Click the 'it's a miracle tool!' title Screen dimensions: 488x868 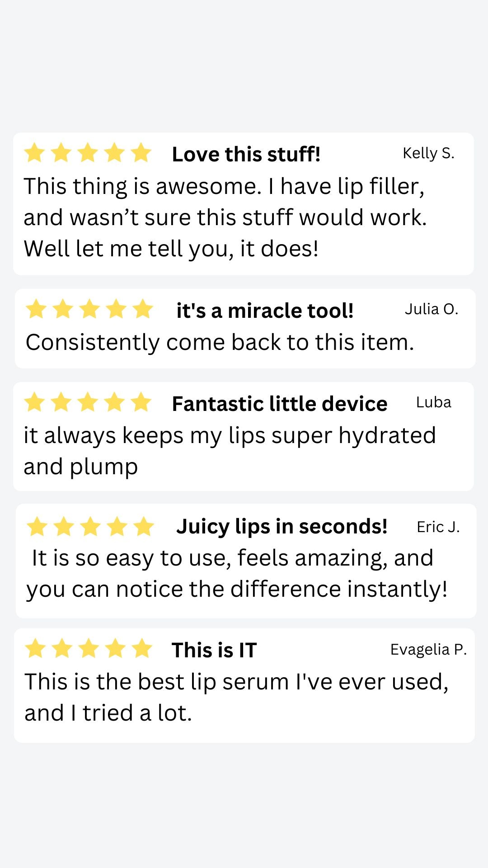265,311
